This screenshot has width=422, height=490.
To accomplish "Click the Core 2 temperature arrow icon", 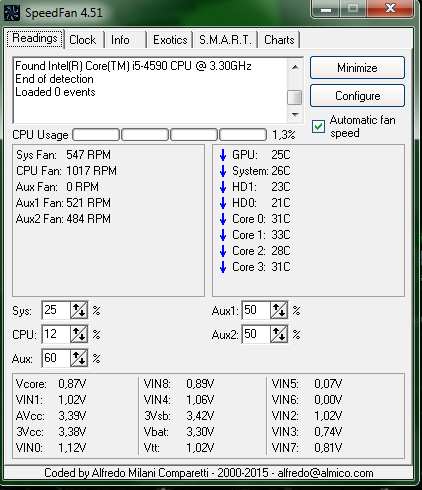I will click(x=223, y=251).
